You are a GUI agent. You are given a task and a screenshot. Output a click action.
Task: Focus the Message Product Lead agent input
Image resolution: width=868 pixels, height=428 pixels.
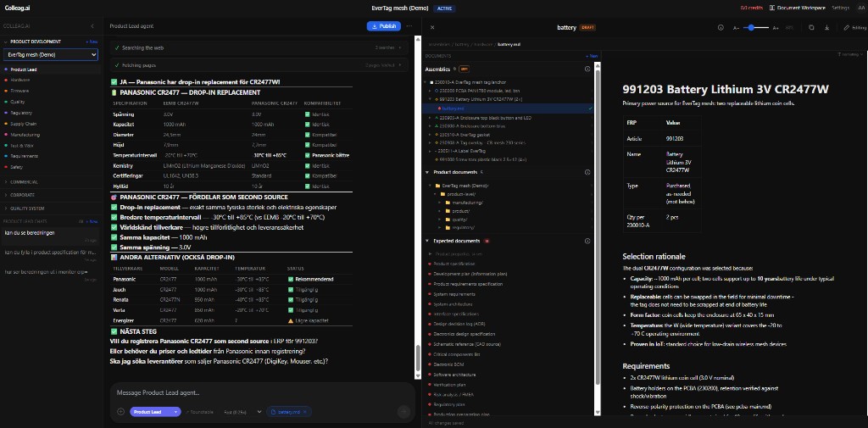coord(263,392)
